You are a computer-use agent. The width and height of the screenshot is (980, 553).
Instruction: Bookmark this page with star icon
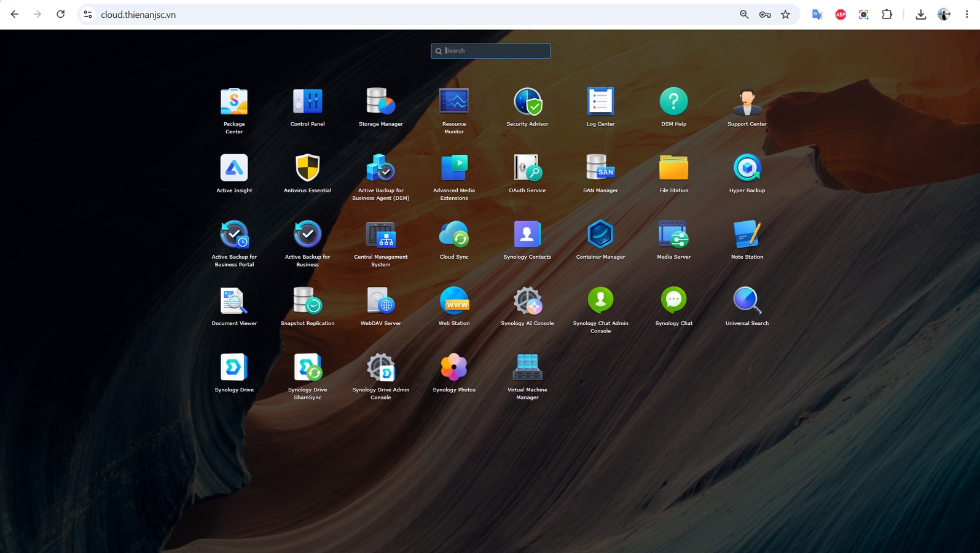point(785,14)
